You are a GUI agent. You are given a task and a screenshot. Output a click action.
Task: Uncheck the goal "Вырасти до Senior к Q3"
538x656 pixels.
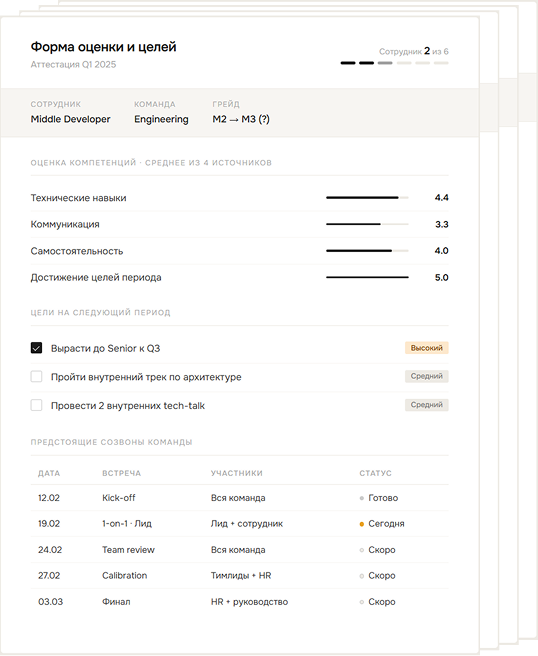(x=36, y=348)
